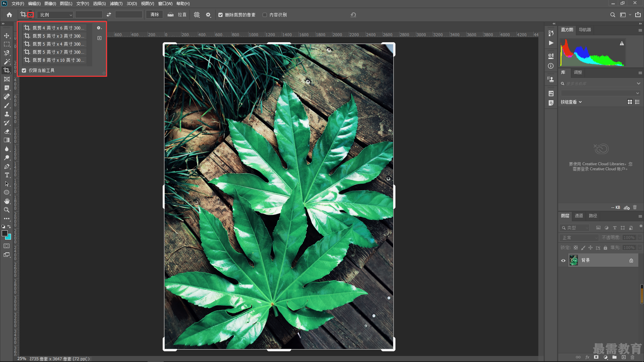Toggle Quick Mask mode
This screenshot has height=362, width=644.
7,246
